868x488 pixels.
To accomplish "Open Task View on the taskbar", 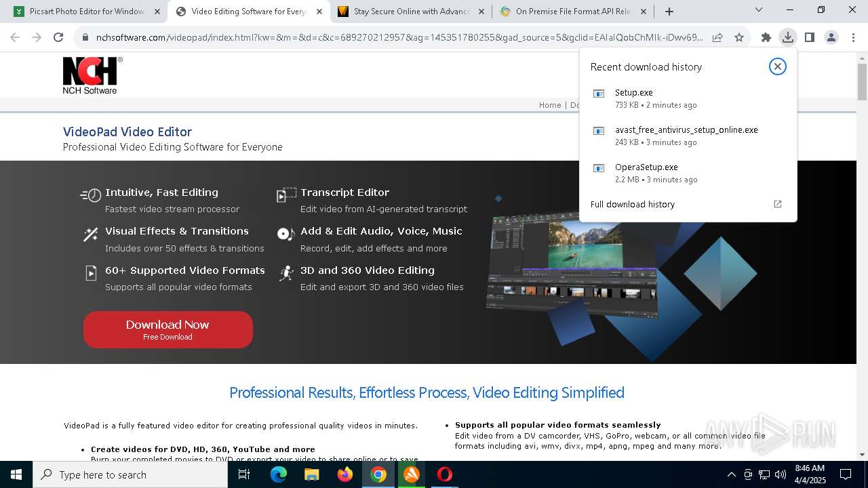I will pyautogui.click(x=244, y=474).
